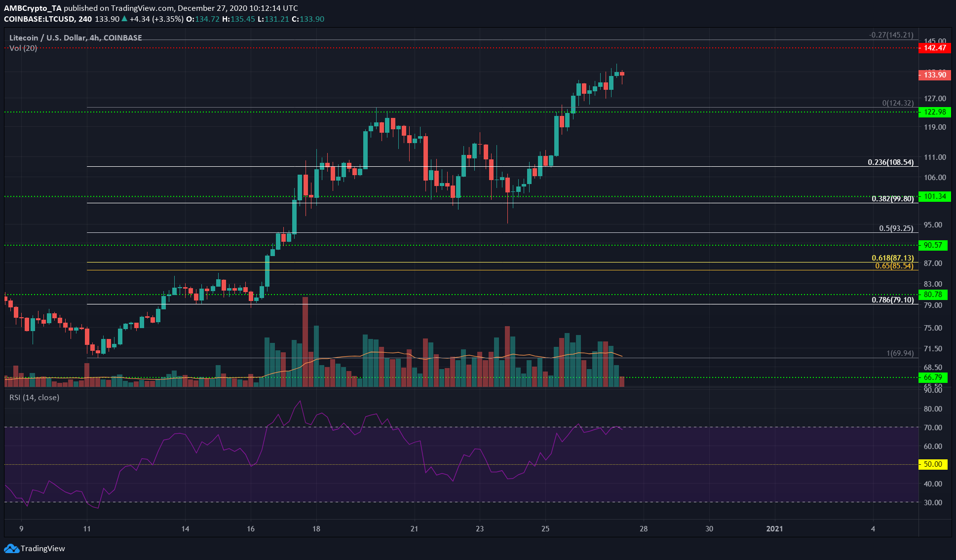Click the green 90.57 level label
The image size is (956, 560).
[x=933, y=245]
